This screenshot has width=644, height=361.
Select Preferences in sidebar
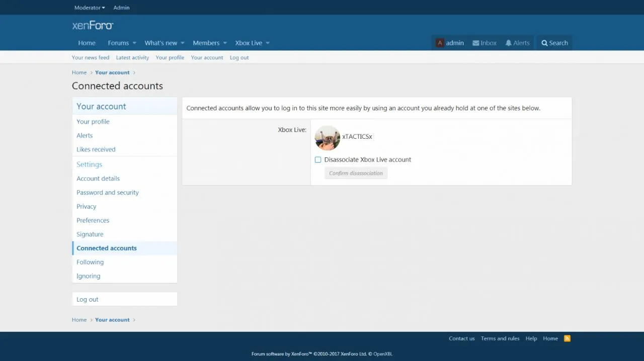click(x=124, y=221)
